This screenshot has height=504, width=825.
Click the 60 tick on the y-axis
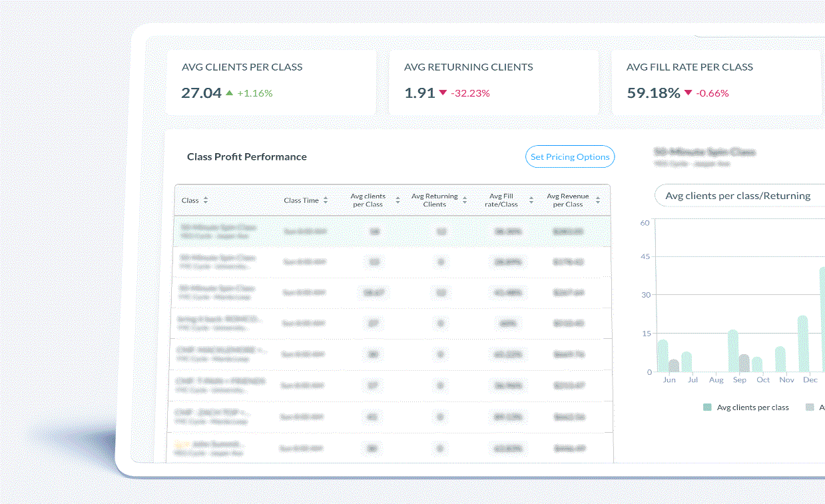point(645,223)
